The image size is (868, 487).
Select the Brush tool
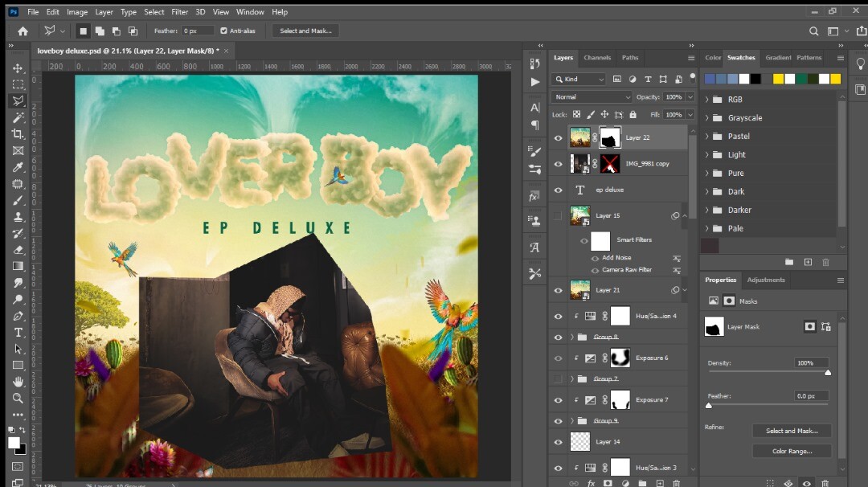pos(18,200)
